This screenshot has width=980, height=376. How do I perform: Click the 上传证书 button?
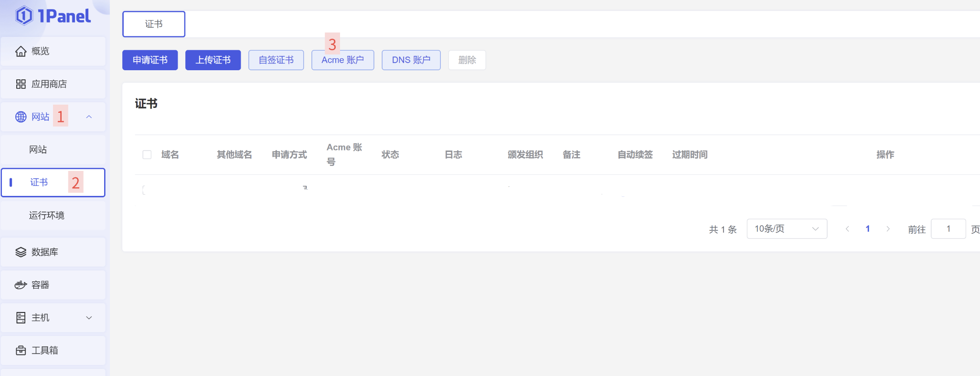[x=213, y=60]
